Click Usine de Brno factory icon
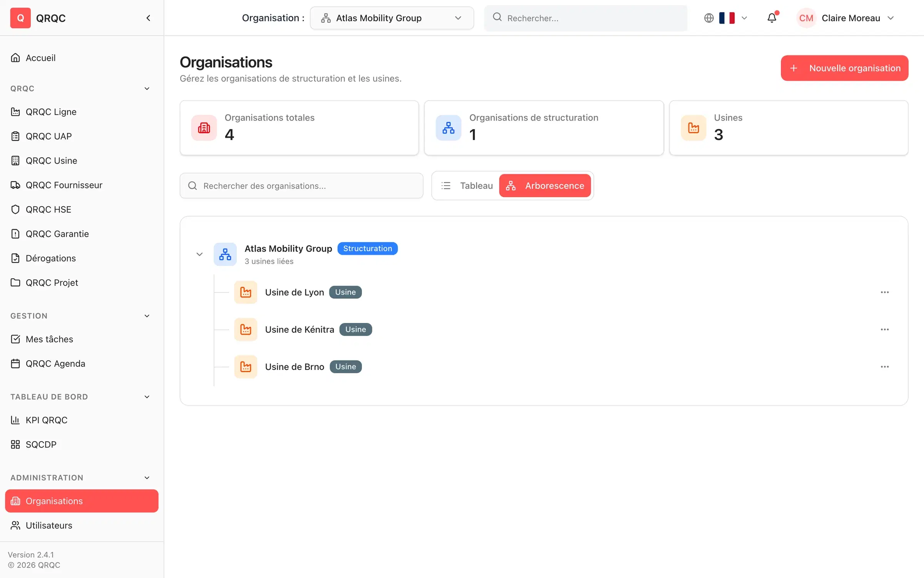Screen dimensions: 924x578 click(246, 367)
